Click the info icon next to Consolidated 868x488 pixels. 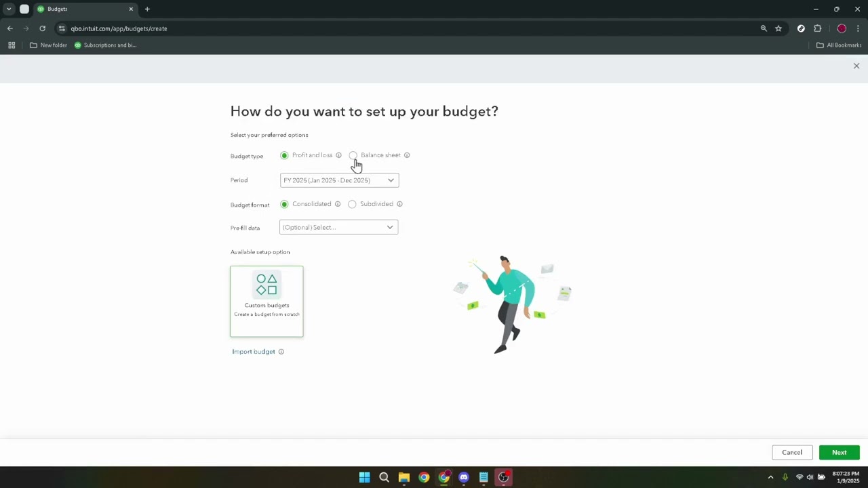(x=337, y=204)
